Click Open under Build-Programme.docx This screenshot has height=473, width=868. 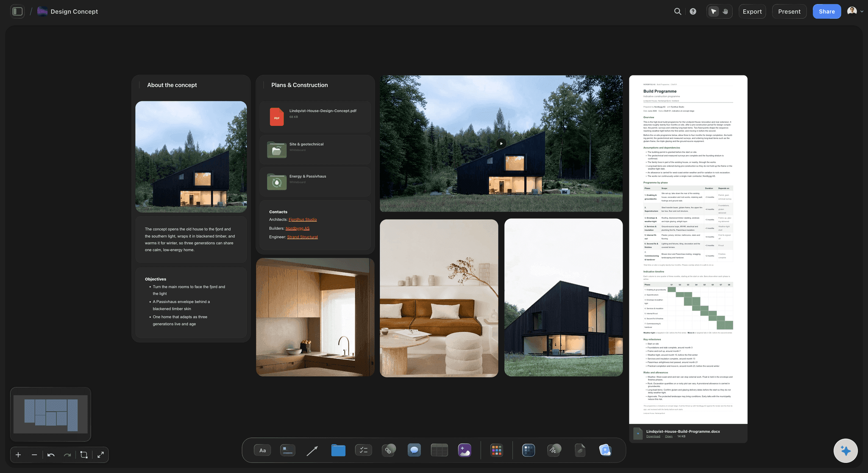pos(669,437)
